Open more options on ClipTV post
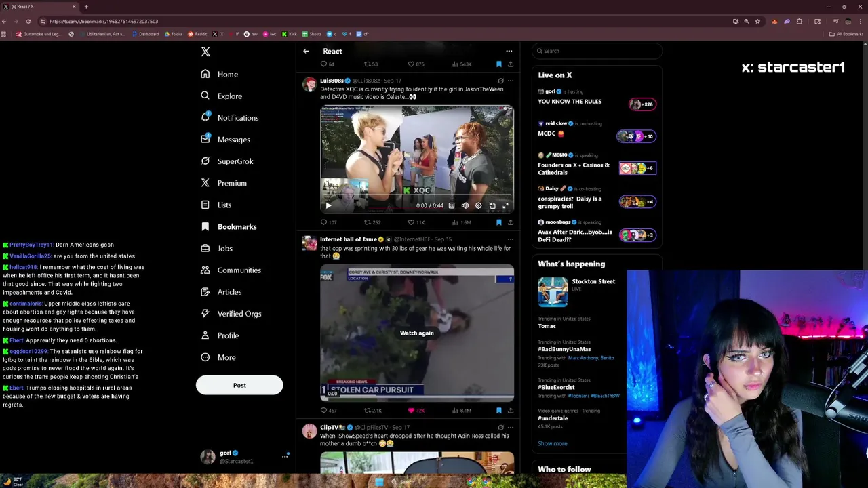The width and height of the screenshot is (868, 488). pos(511,428)
